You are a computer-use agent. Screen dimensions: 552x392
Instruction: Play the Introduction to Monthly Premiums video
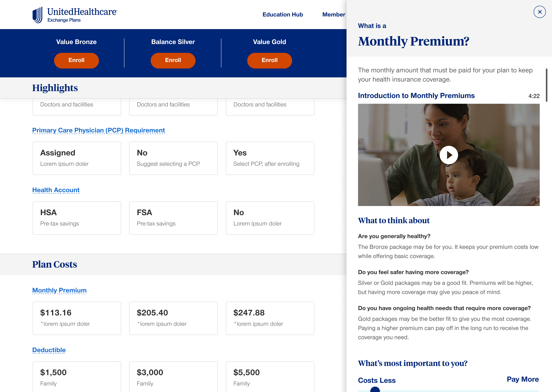[x=448, y=155]
